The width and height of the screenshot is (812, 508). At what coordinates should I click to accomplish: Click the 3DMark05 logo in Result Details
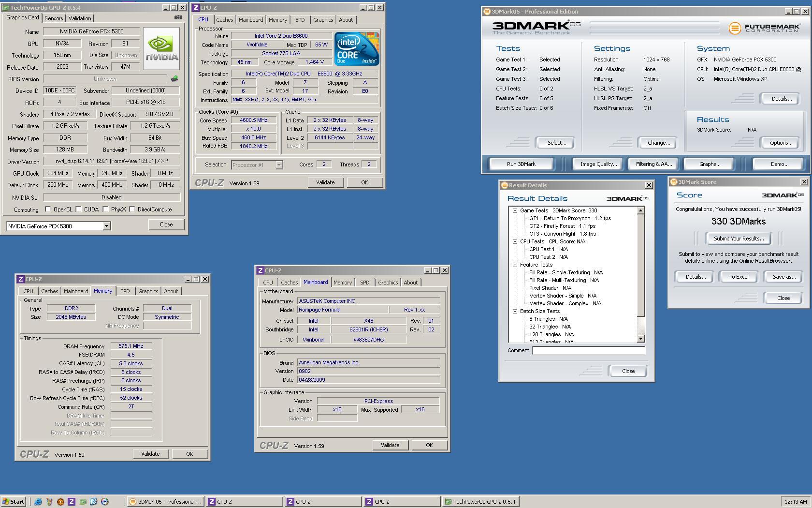[627, 198]
